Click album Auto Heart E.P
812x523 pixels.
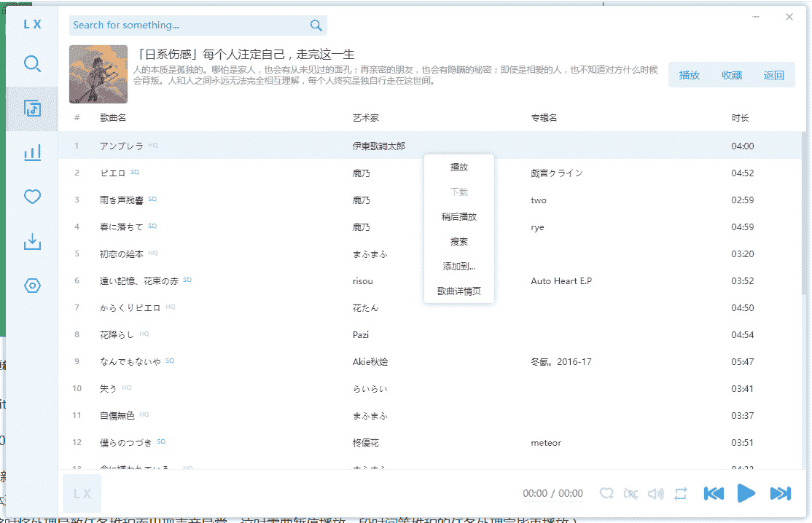(561, 281)
